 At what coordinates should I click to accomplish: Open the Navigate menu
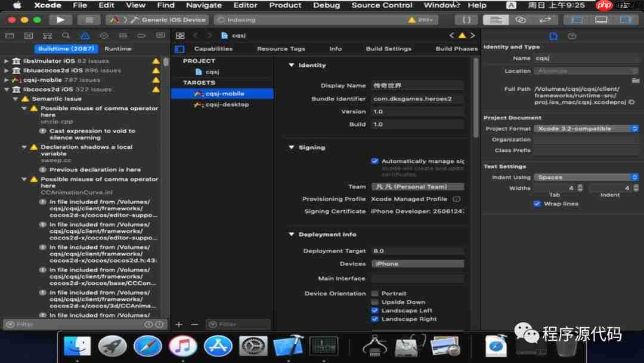(x=204, y=5)
